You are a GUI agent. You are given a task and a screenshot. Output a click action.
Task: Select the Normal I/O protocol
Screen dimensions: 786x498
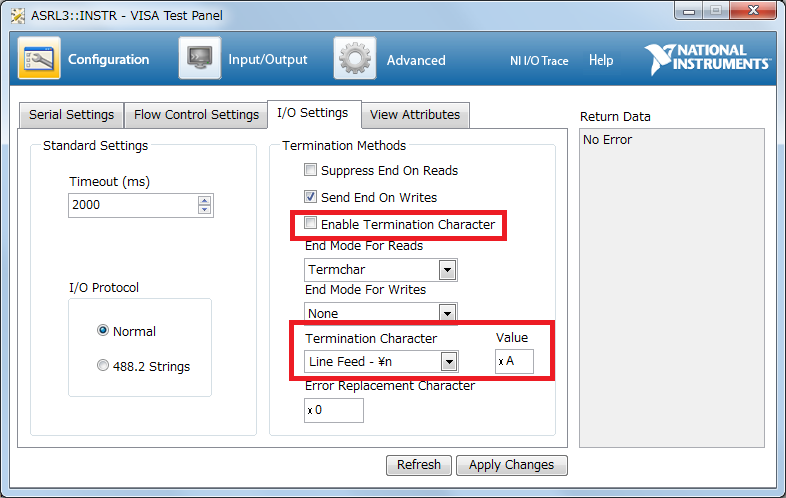coord(103,330)
